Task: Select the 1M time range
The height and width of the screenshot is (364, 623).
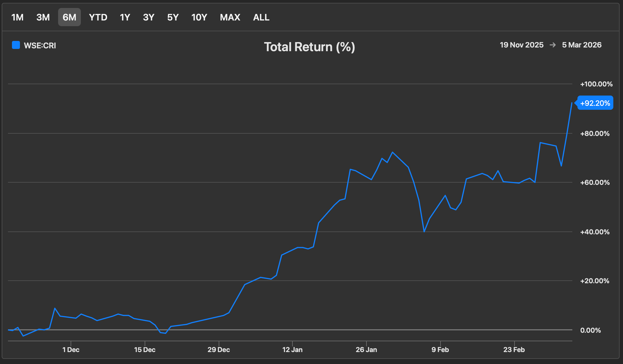Action: [x=17, y=17]
